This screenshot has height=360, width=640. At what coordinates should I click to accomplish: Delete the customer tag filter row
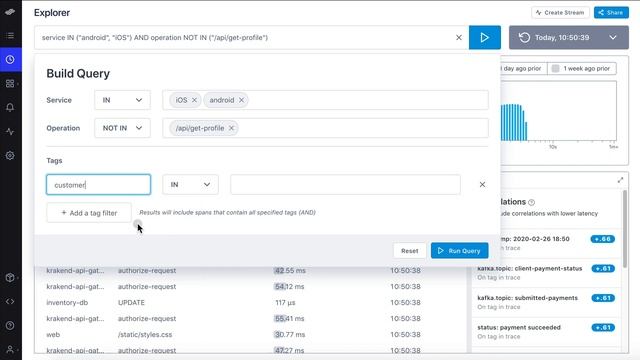(482, 184)
